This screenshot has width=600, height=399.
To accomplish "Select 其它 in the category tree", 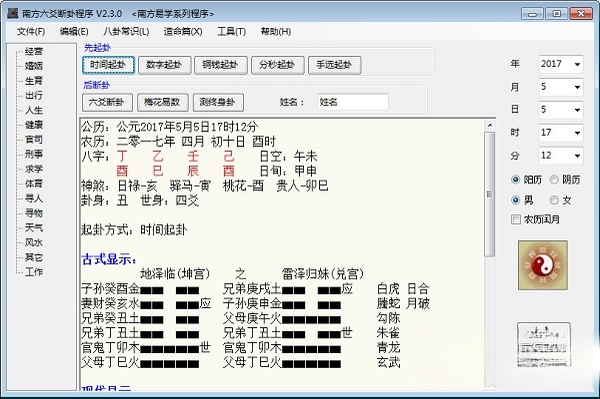I will [34, 257].
